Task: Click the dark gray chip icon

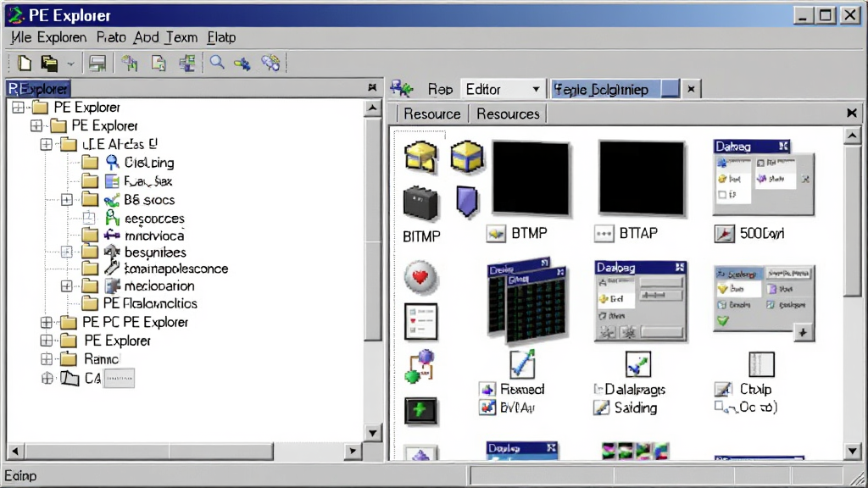Action: [420, 203]
